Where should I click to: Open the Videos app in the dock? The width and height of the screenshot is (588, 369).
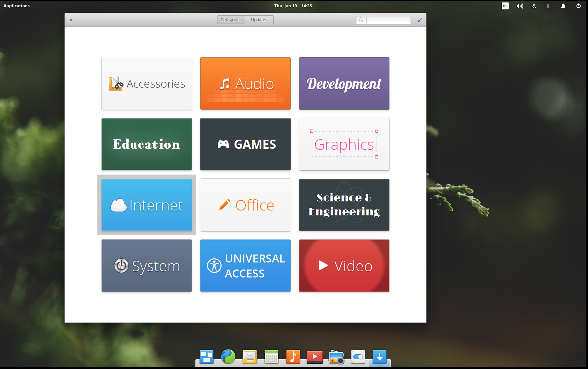point(315,357)
